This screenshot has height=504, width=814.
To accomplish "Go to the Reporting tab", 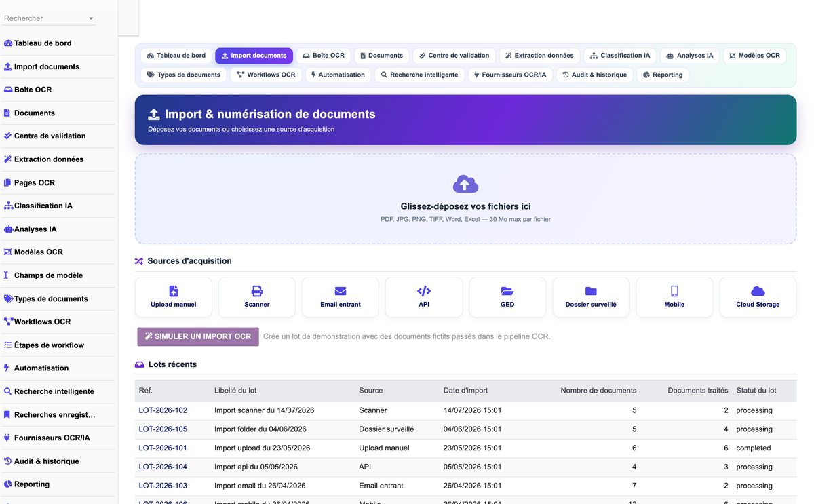I will (663, 75).
